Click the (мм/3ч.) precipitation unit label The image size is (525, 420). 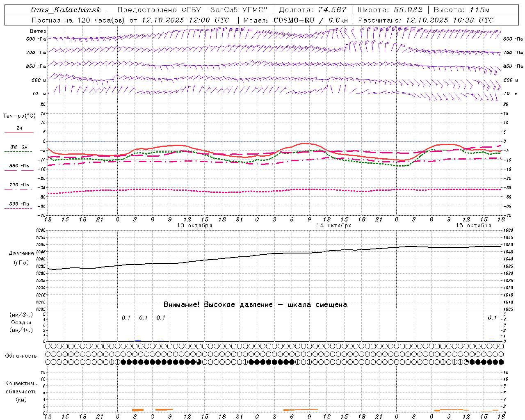tap(21, 315)
